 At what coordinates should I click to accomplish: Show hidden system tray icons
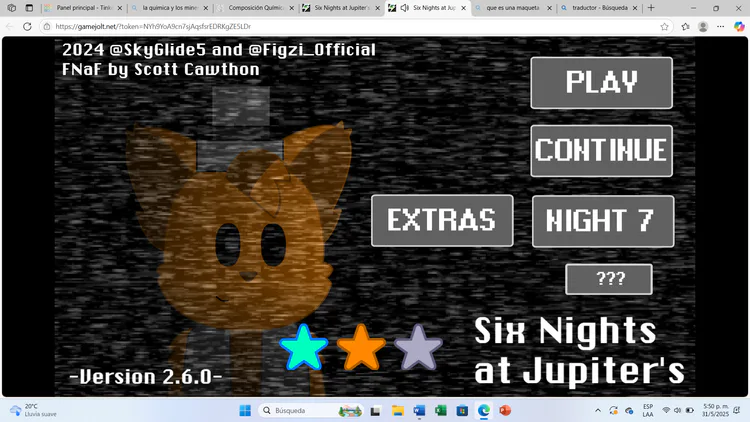[x=598, y=411]
